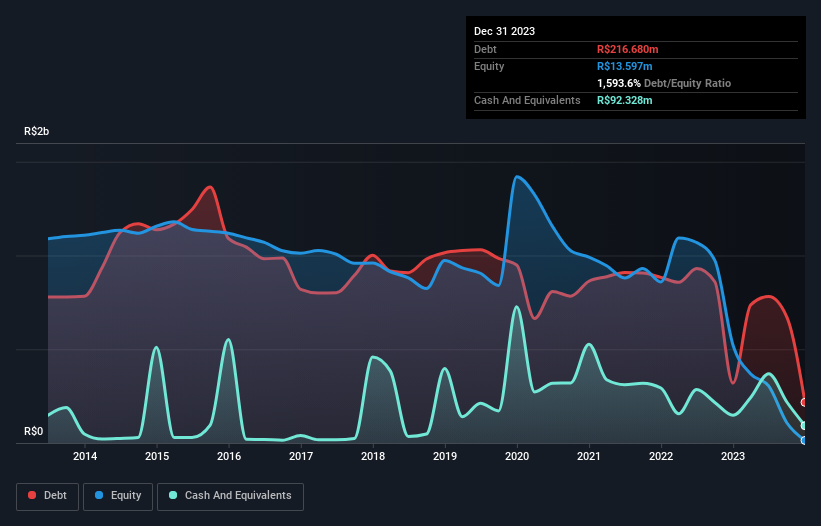Click the teal Cash end-point marker

804,426
